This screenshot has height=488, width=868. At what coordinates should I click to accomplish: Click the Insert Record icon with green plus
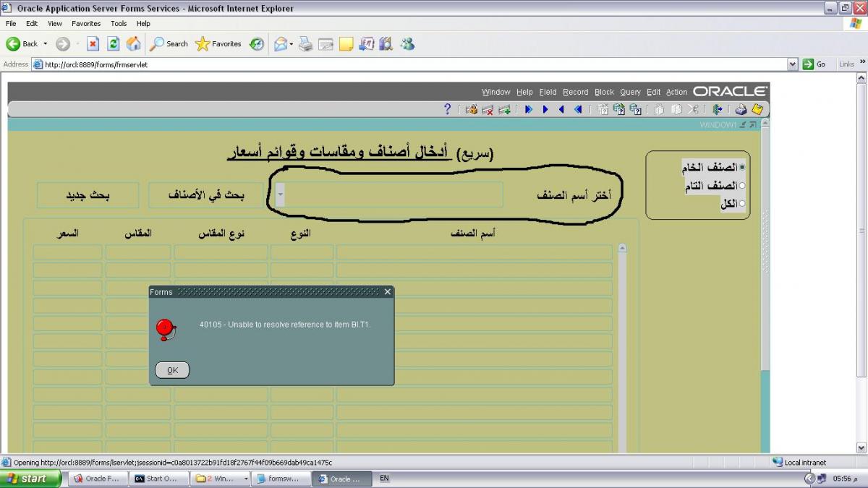tap(505, 109)
